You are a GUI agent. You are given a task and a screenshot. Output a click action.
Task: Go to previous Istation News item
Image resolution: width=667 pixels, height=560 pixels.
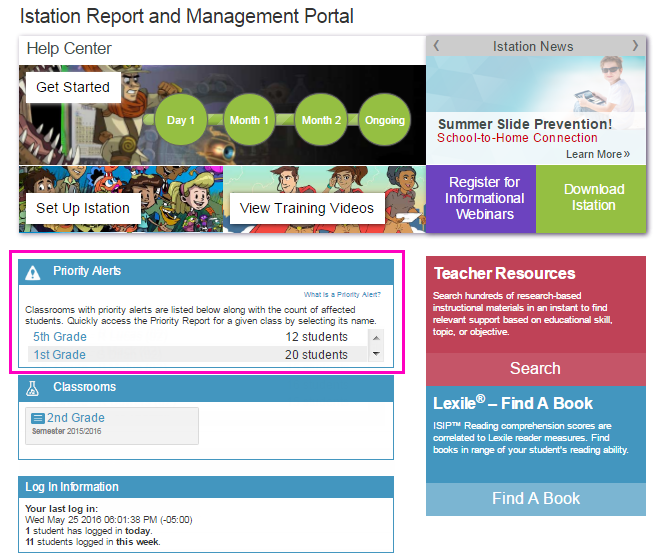pyautogui.click(x=436, y=46)
